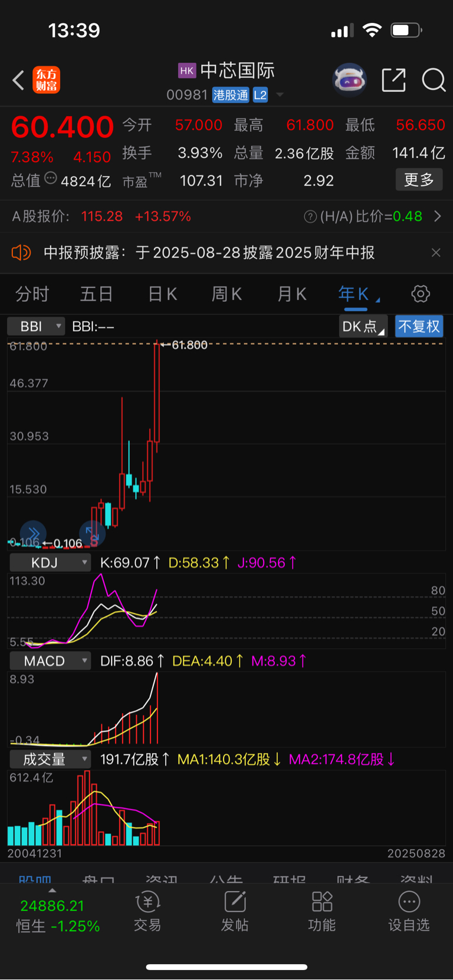Tap the HK market badge
Viewport: 453px width, 980px height.
(186, 71)
